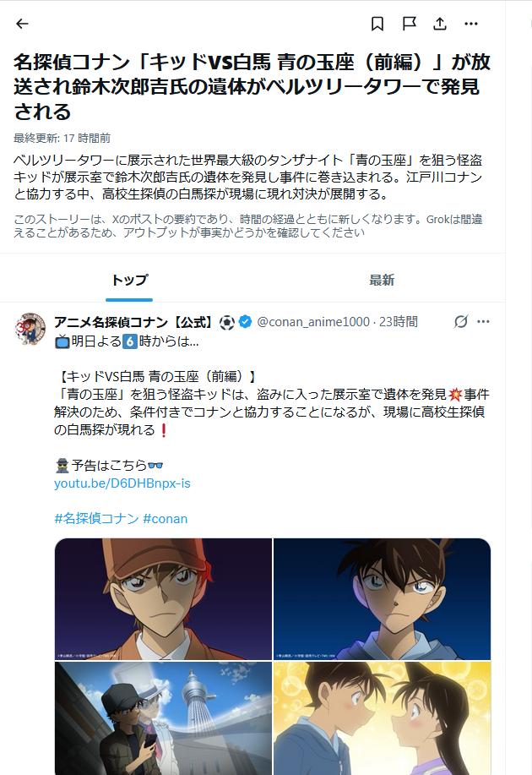Open the youtu.be/D6DHBnpx-is link
The width and height of the screenshot is (532, 775).
pyautogui.click(x=122, y=483)
